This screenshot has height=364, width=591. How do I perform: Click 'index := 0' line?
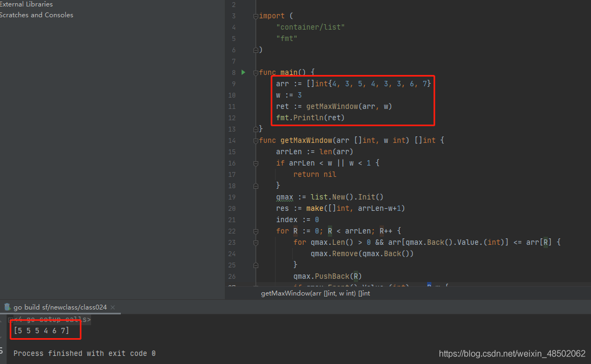point(297,219)
